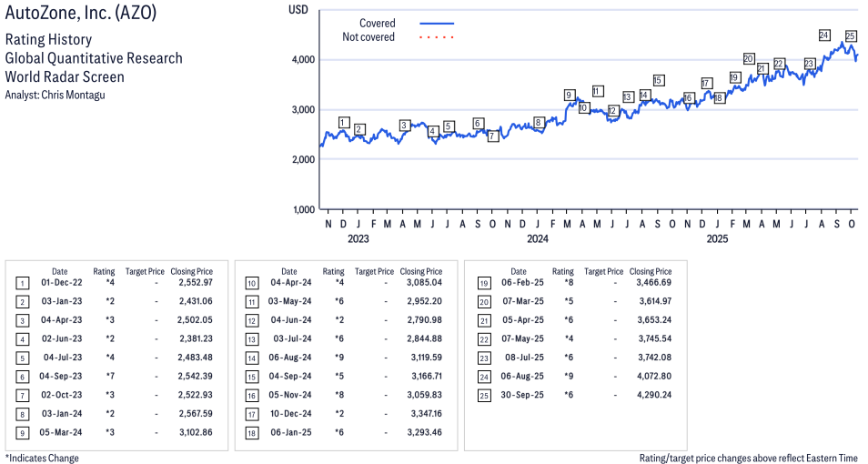
Task: Click the 4,000 value on the y-axis
Action: pos(302,60)
